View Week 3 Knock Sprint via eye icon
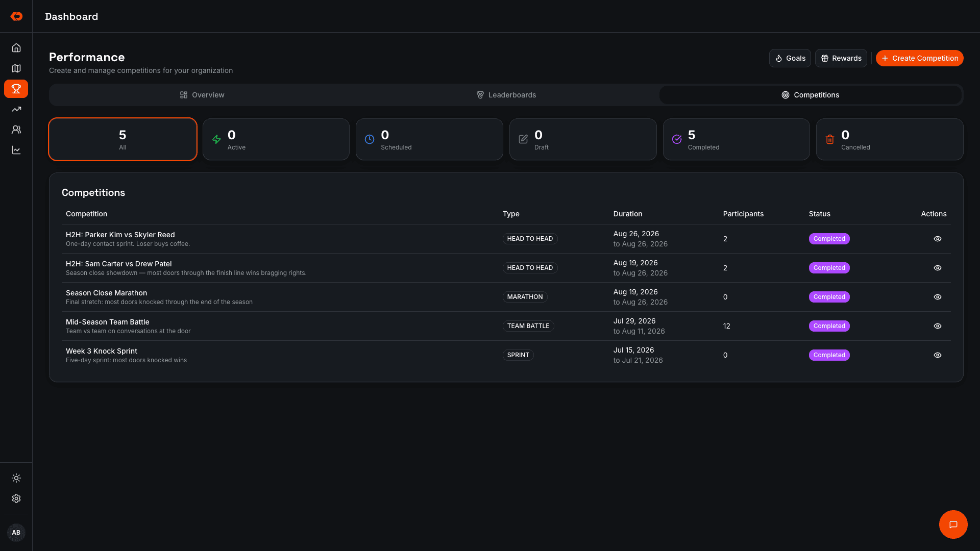This screenshot has height=551, width=980. (937, 355)
